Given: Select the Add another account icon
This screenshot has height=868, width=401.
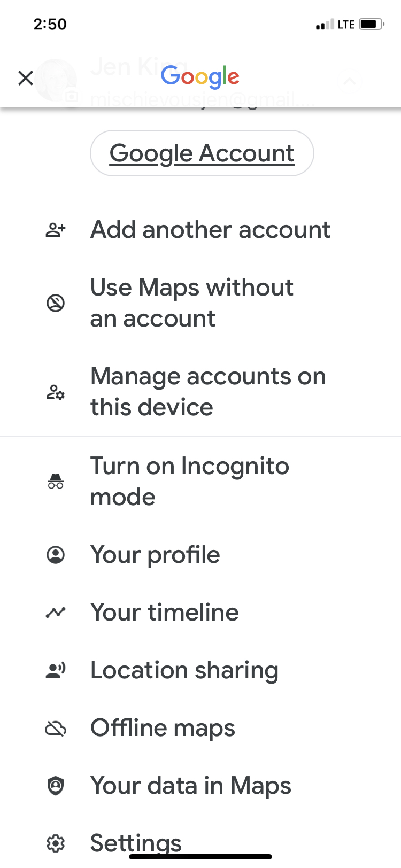Looking at the screenshot, I should coord(55,229).
